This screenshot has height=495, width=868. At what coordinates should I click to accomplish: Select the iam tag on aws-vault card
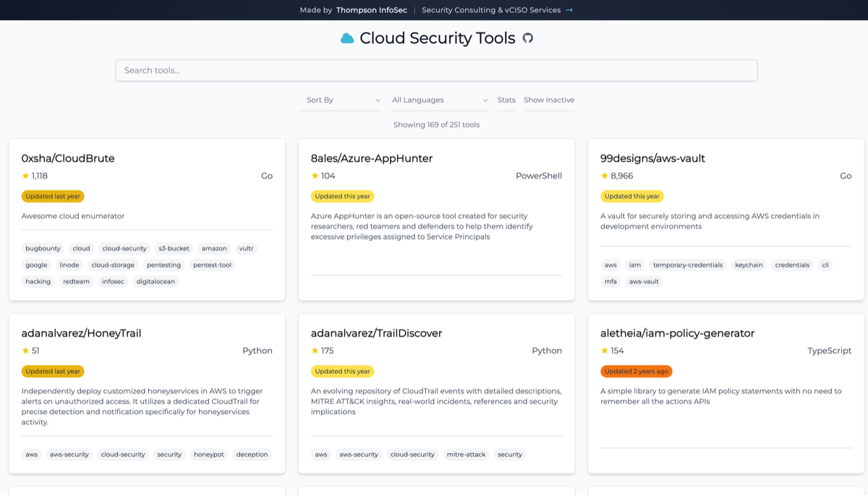pos(634,265)
